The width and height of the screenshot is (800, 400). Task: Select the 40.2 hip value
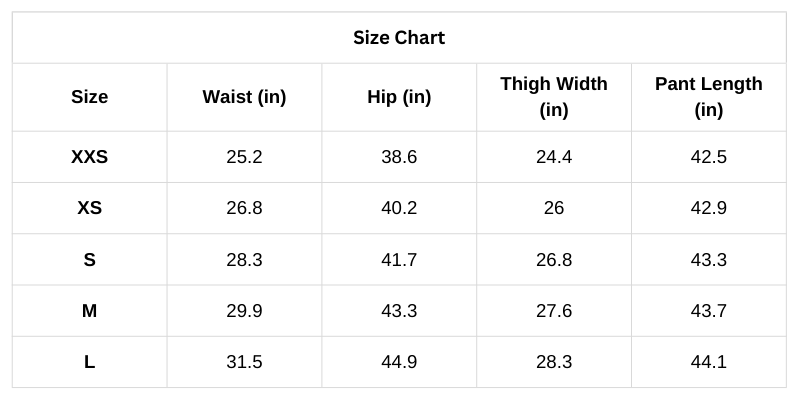click(399, 208)
